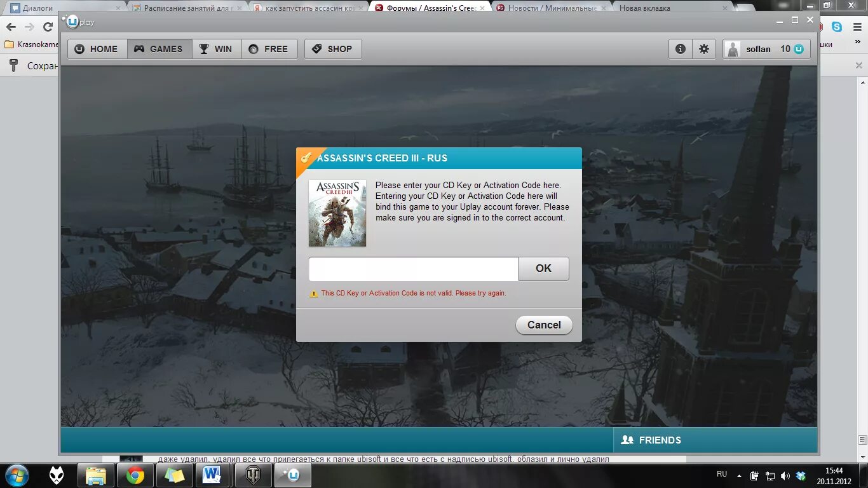The height and width of the screenshot is (488, 868).
Task: Click the Assassin's Creed III cover thumbnail
Action: click(337, 213)
